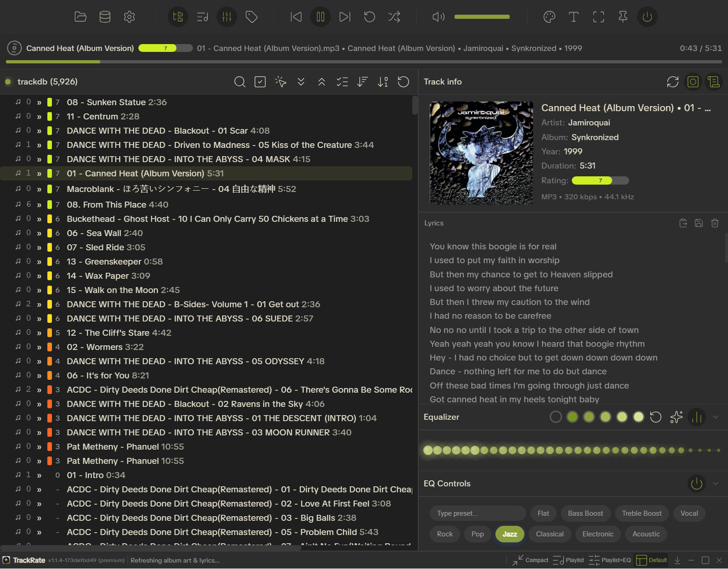Open the tag editor icon
Viewport: 728px width, 569px height.
(251, 17)
